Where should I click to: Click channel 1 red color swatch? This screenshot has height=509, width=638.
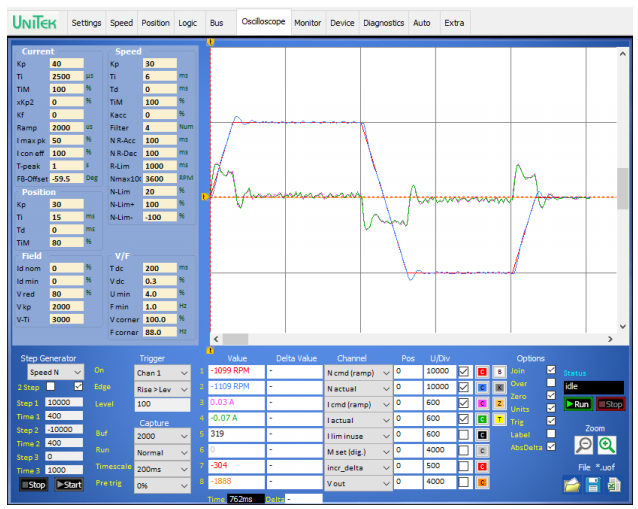481,371
